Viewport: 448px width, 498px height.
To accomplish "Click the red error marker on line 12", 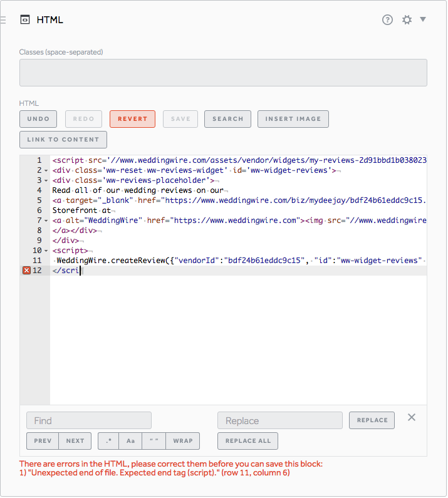I will pos(26,271).
